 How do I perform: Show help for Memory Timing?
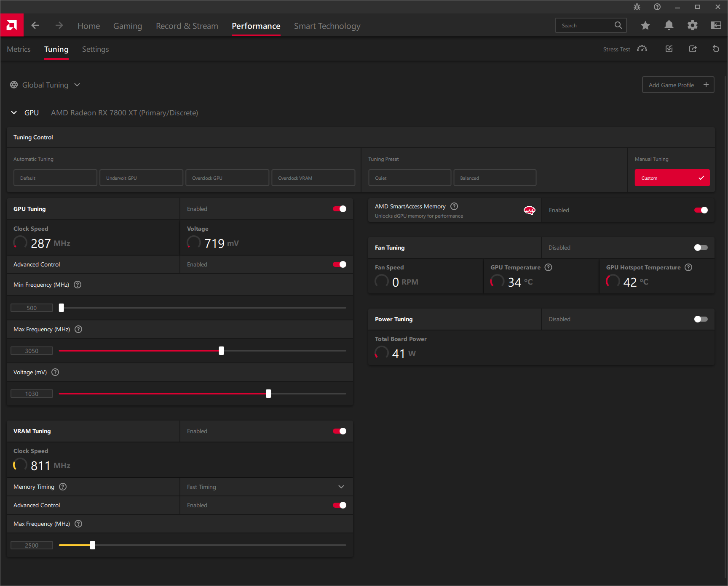63,487
